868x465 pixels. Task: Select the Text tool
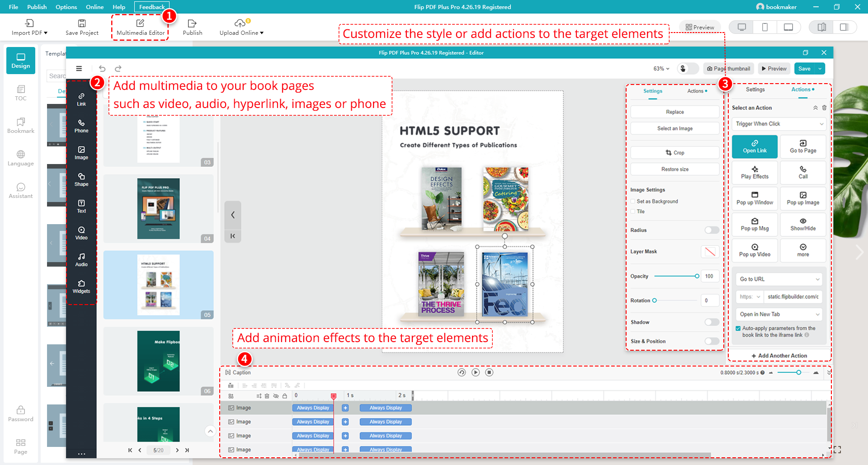click(x=81, y=206)
